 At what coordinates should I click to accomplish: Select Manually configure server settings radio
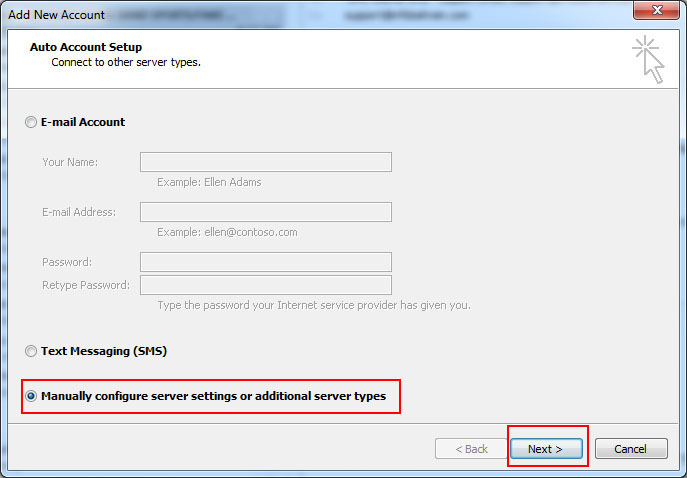[30, 396]
